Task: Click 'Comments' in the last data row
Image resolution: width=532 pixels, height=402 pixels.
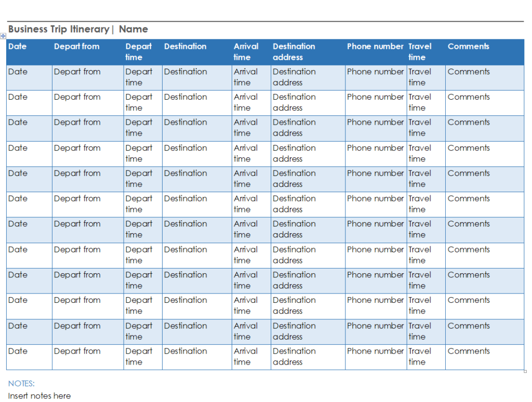Action: coord(469,351)
